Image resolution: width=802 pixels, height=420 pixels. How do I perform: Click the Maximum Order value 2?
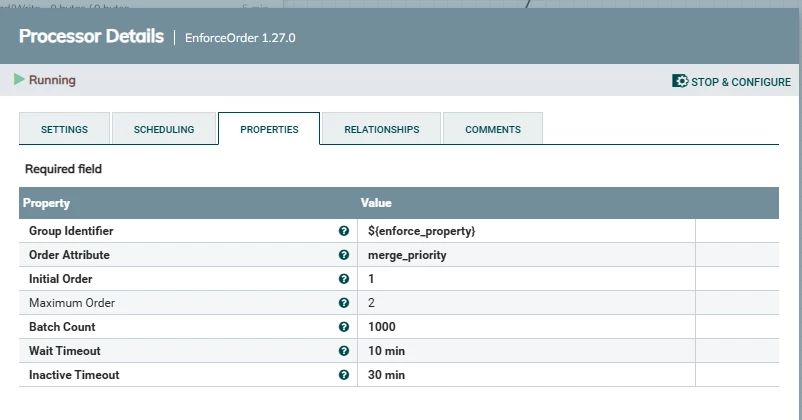click(x=371, y=303)
